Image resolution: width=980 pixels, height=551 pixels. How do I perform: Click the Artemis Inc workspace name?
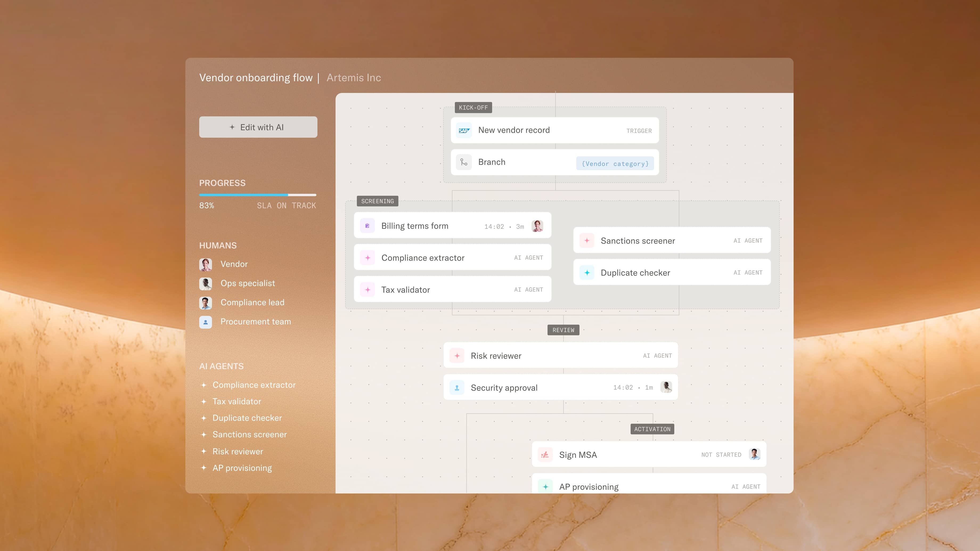[354, 77]
